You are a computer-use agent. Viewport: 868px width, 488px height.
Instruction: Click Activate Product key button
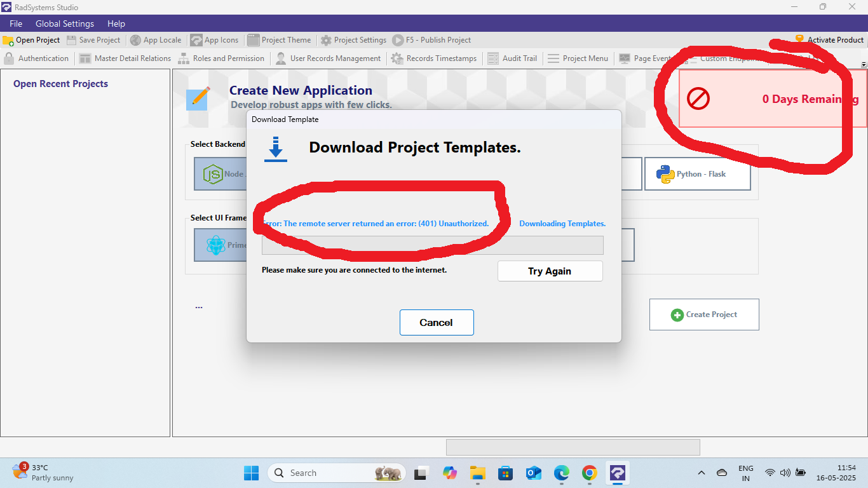tap(829, 40)
